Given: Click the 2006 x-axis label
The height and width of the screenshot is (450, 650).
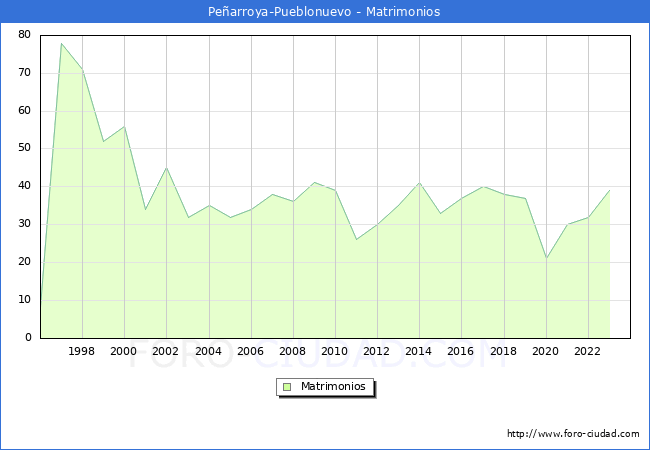Looking at the screenshot, I should [x=250, y=351].
